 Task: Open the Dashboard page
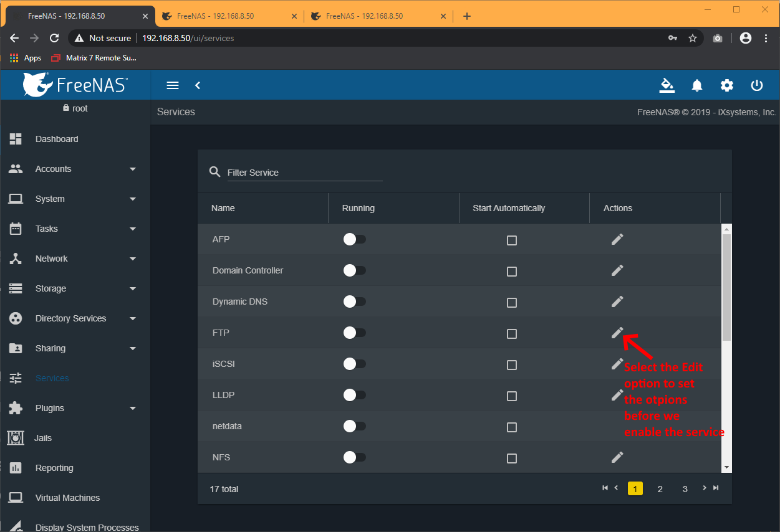(x=75, y=139)
